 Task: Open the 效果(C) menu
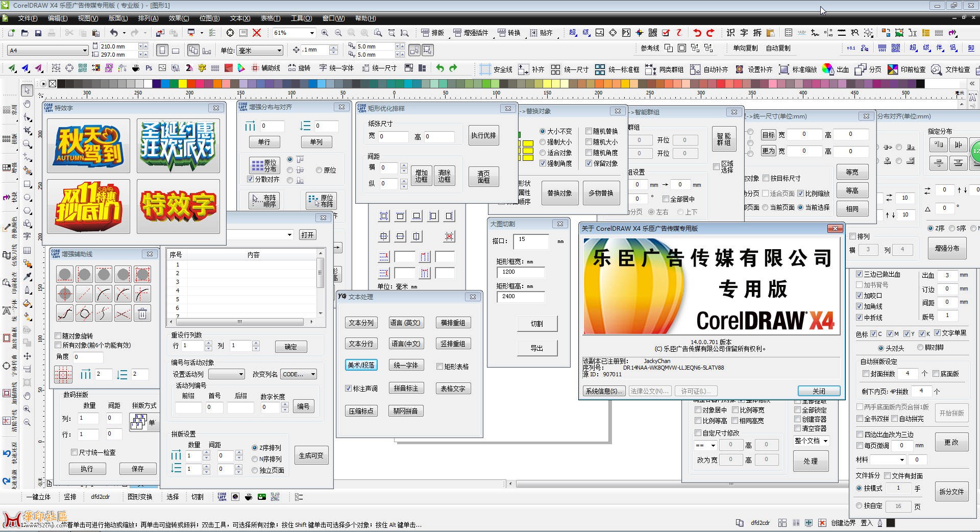pos(179,18)
